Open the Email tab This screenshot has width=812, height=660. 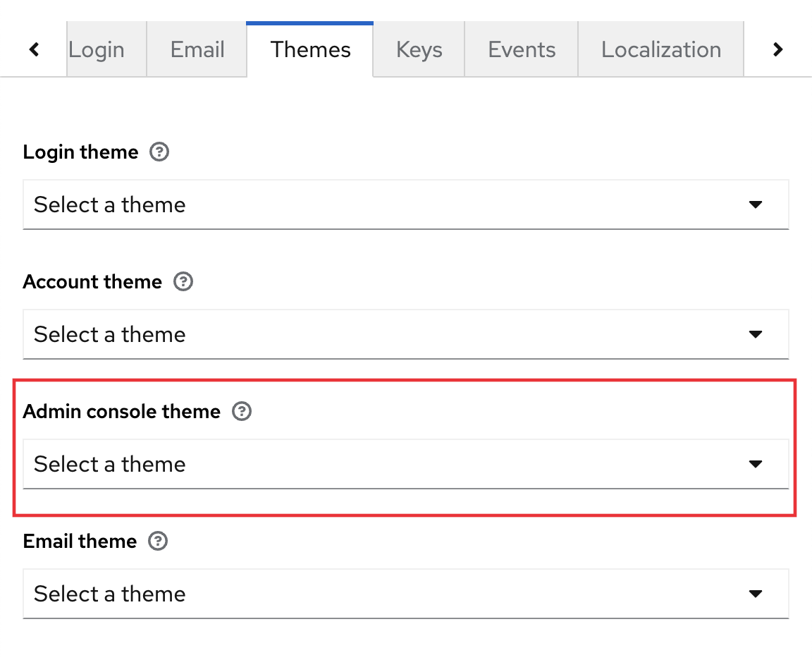point(197,49)
